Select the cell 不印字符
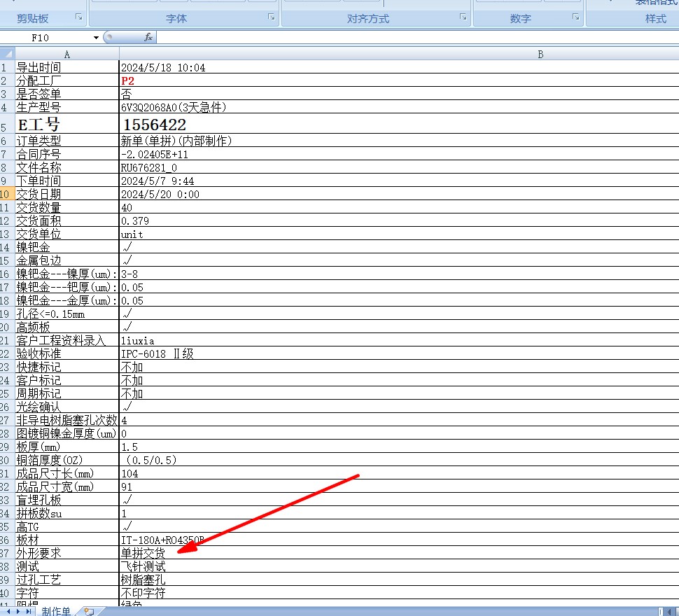 [x=399, y=593]
